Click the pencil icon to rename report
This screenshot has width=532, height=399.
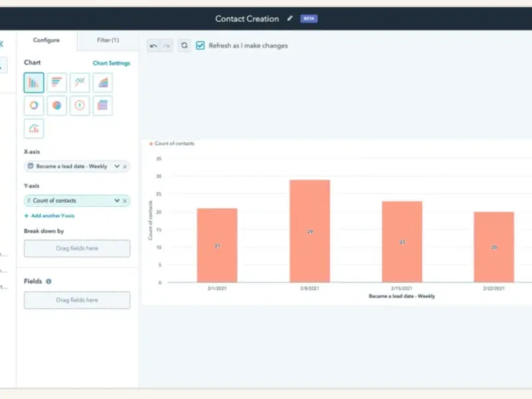click(x=289, y=19)
